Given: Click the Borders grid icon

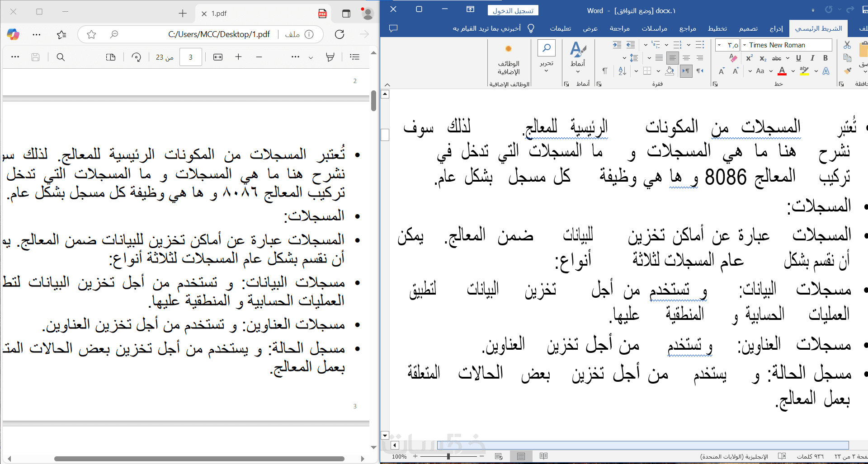Looking at the screenshot, I should click(x=647, y=71).
